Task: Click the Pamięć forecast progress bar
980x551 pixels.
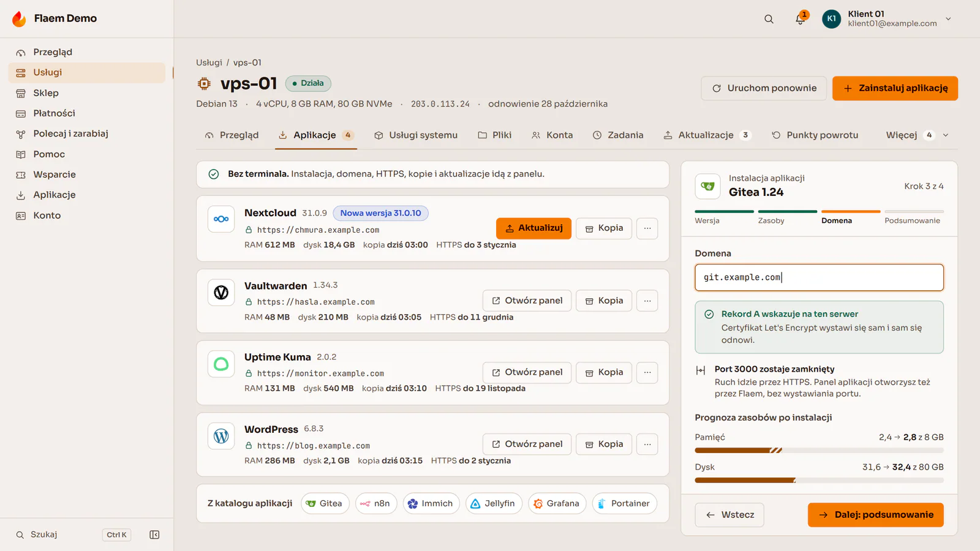Action: 819,451
